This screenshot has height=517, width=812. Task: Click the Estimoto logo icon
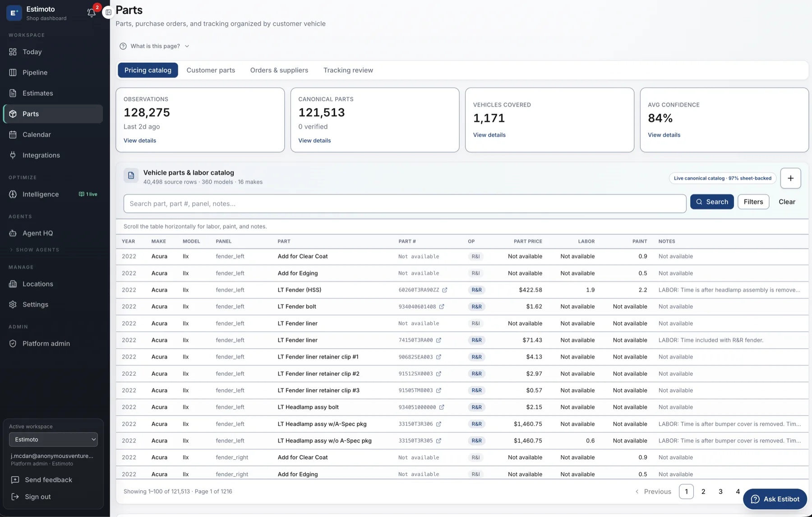click(14, 13)
